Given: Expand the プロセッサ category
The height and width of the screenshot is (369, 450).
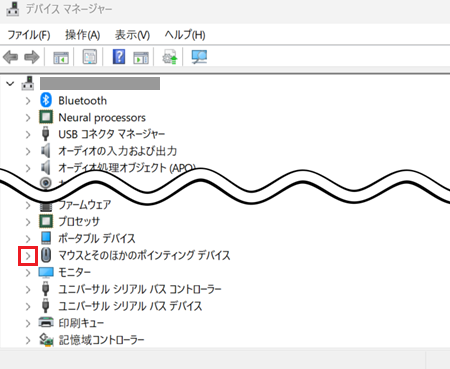Looking at the screenshot, I should click(x=28, y=222).
